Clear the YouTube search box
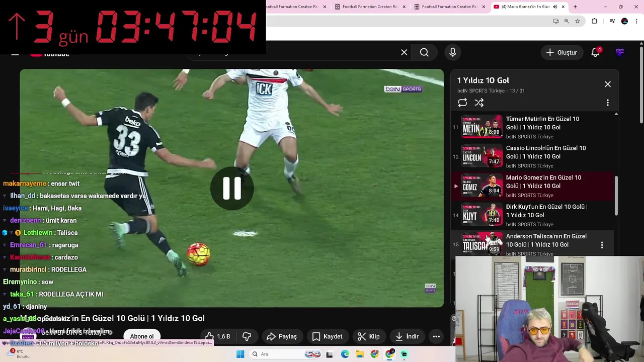 (404, 52)
